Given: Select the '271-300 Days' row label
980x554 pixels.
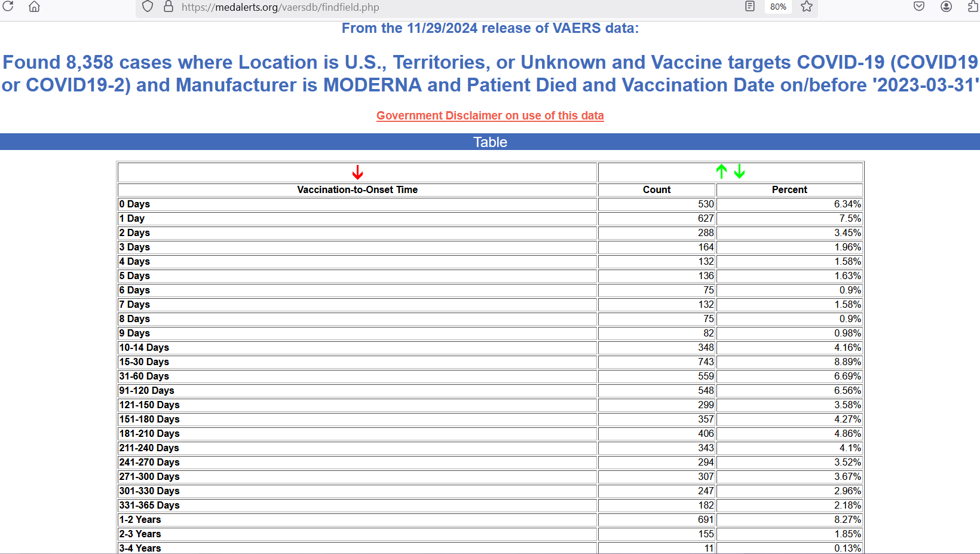Looking at the screenshot, I should [149, 476].
